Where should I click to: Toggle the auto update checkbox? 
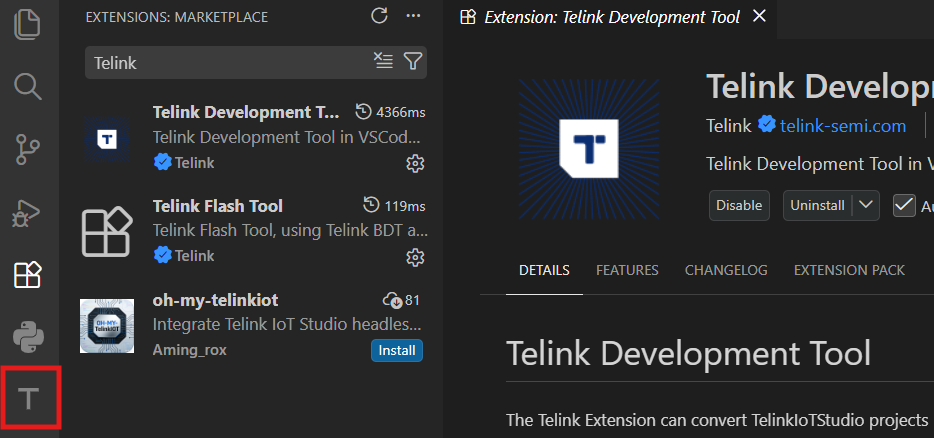click(x=904, y=206)
